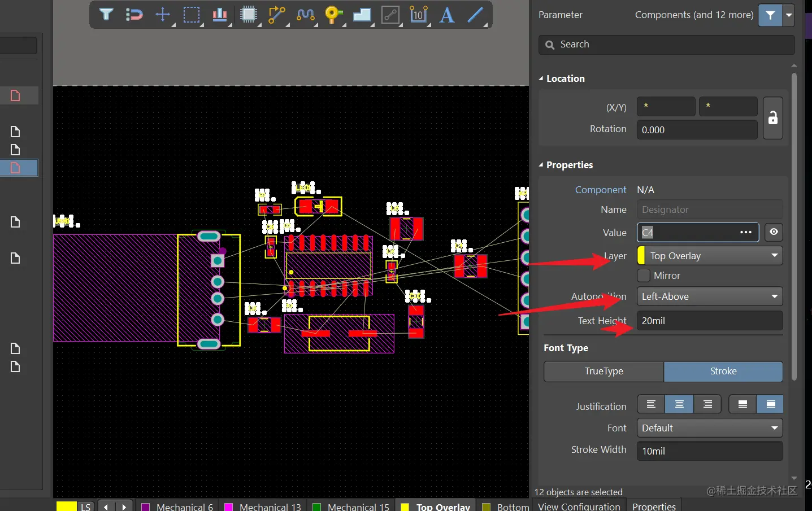Collapse the Properties section

(x=541, y=165)
